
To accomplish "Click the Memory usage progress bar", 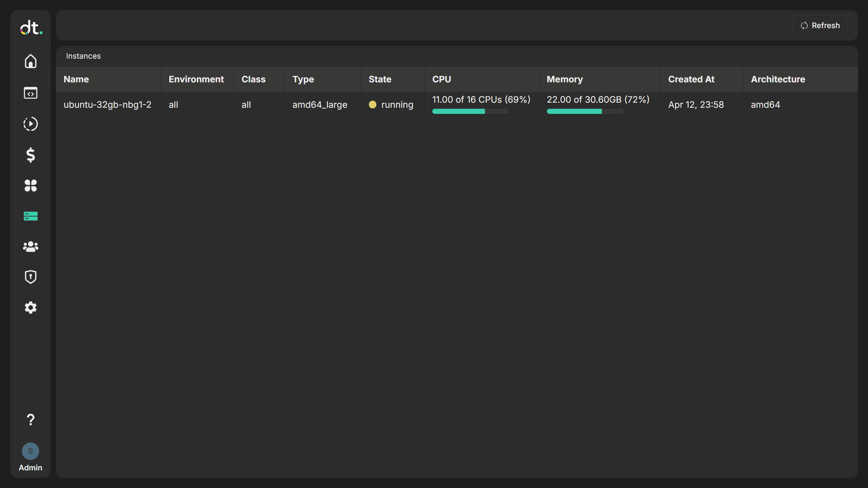I will pyautogui.click(x=585, y=111).
